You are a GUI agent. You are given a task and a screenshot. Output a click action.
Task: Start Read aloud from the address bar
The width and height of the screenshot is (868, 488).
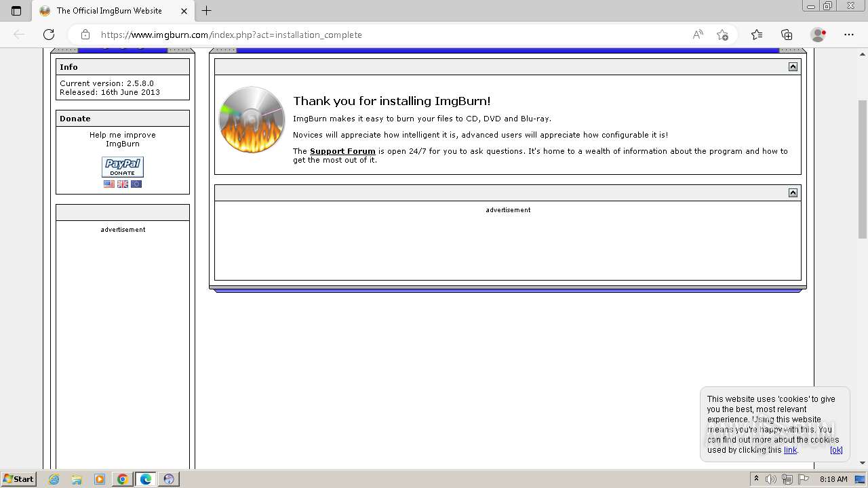pos(697,35)
